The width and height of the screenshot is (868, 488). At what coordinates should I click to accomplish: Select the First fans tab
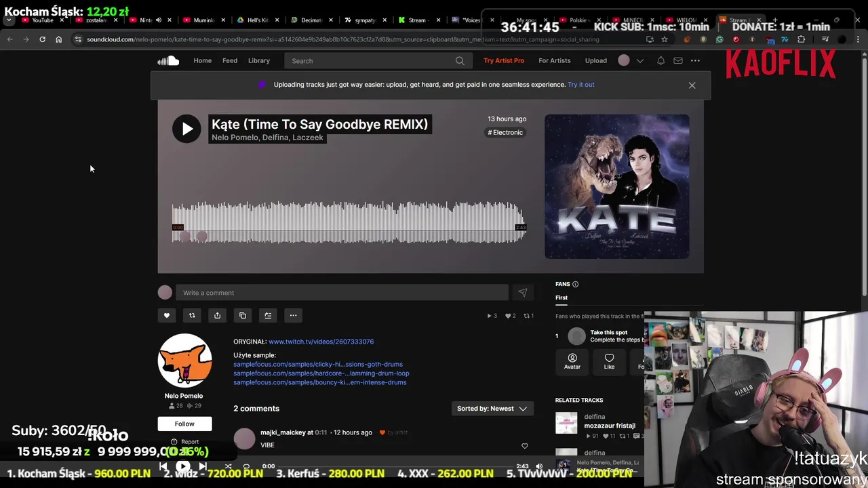561,298
